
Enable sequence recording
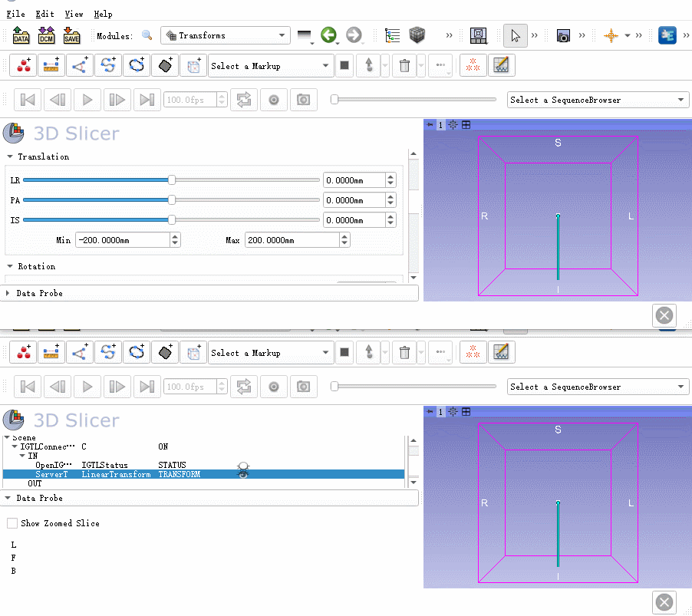[x=274, y=99]
